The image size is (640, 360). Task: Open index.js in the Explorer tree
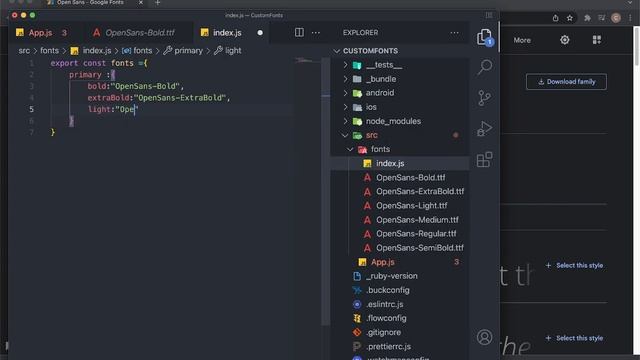(x=390, y=163)
